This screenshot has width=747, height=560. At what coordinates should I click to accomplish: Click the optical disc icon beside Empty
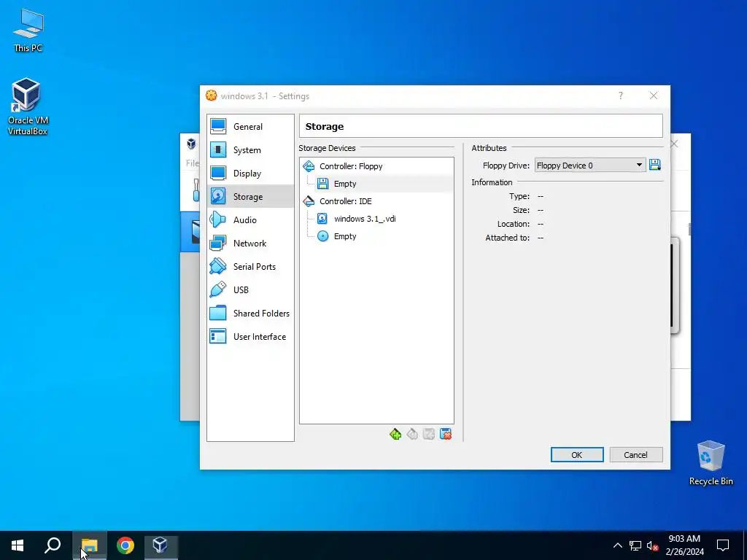pyautogui.click(x=323, y=237)
